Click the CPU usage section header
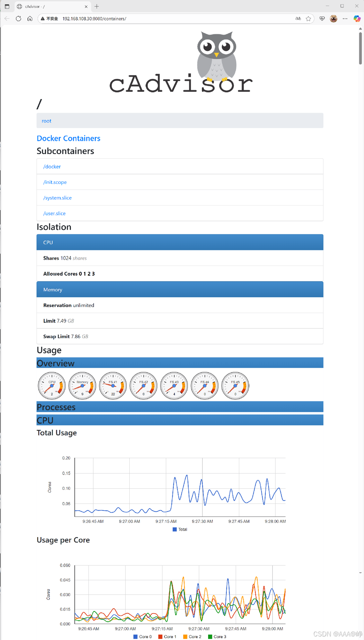 (x=180, y=420)
